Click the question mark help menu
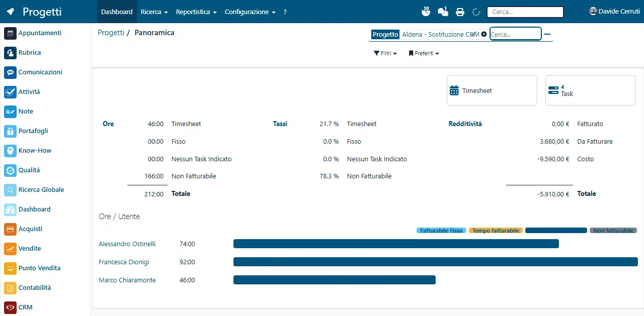Screen dimensions: 644x316 [x=285, y=12]
